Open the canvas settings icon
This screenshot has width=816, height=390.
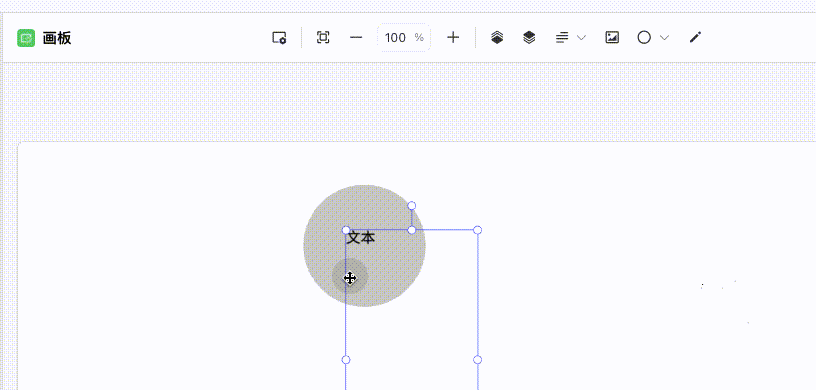[x=279, y=37]
